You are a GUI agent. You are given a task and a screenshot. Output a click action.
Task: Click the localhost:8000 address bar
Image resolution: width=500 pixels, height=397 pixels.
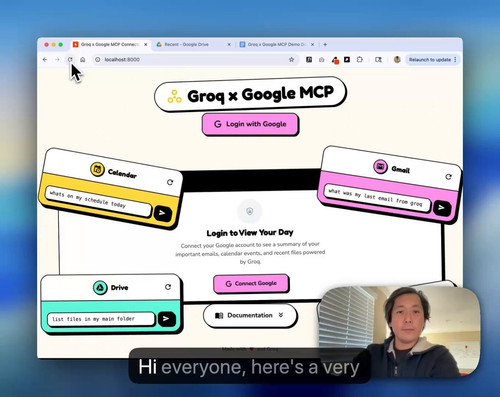pyautogui.click(x=195, y=60)
